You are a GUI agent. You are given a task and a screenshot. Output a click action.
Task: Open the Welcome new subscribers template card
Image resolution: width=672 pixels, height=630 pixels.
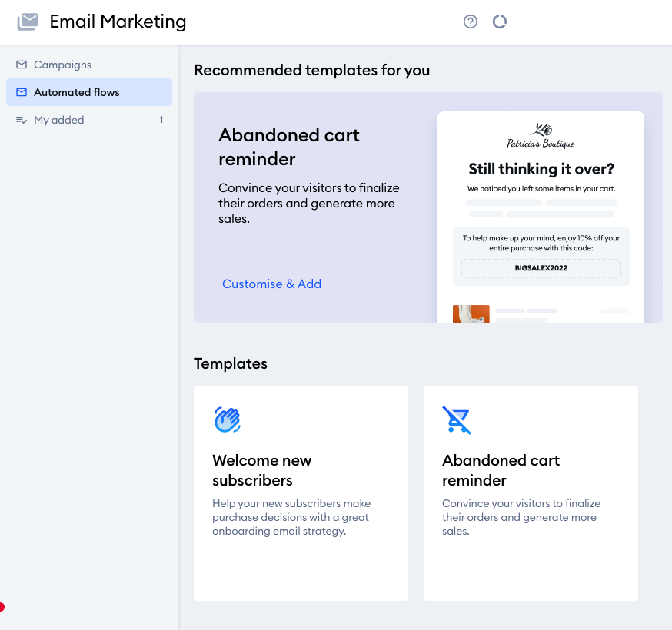[301, 493]
